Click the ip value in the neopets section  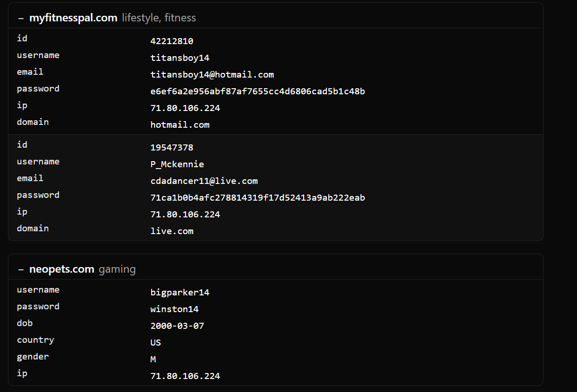coord(185,376)
